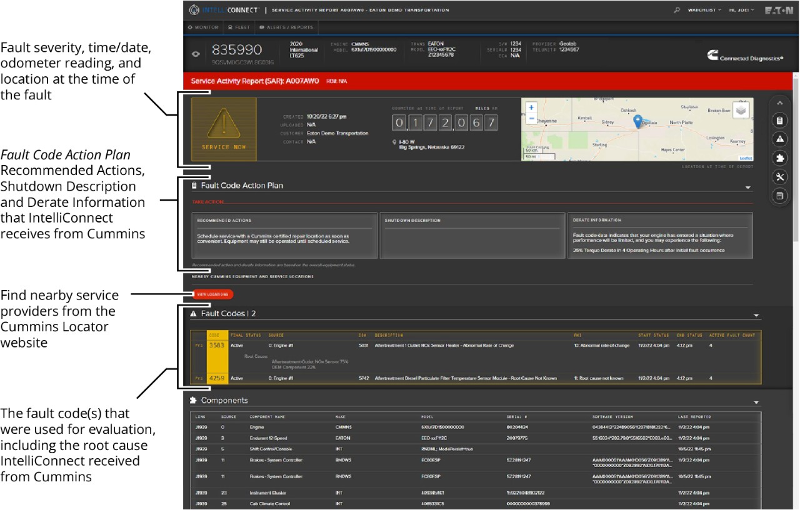800x532 pixels.
Task: Open the Hi, Joe user menu
Action: [x=742, y=10]
